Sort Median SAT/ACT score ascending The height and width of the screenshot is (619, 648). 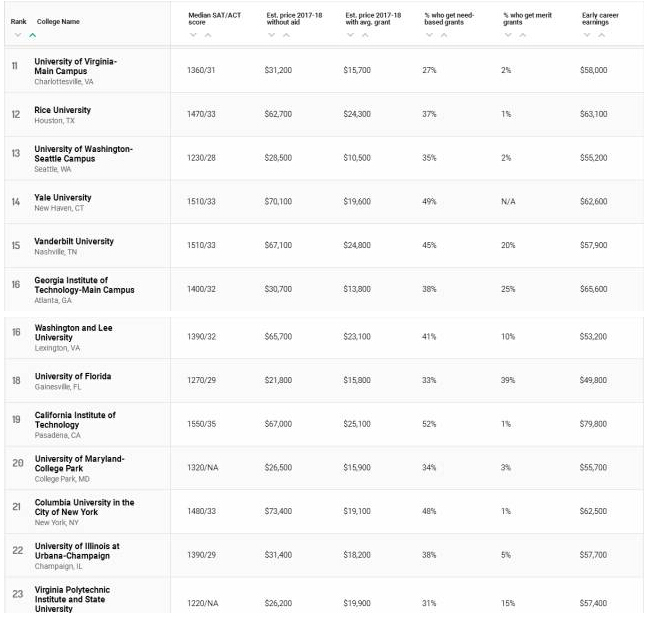click(208, 35)
